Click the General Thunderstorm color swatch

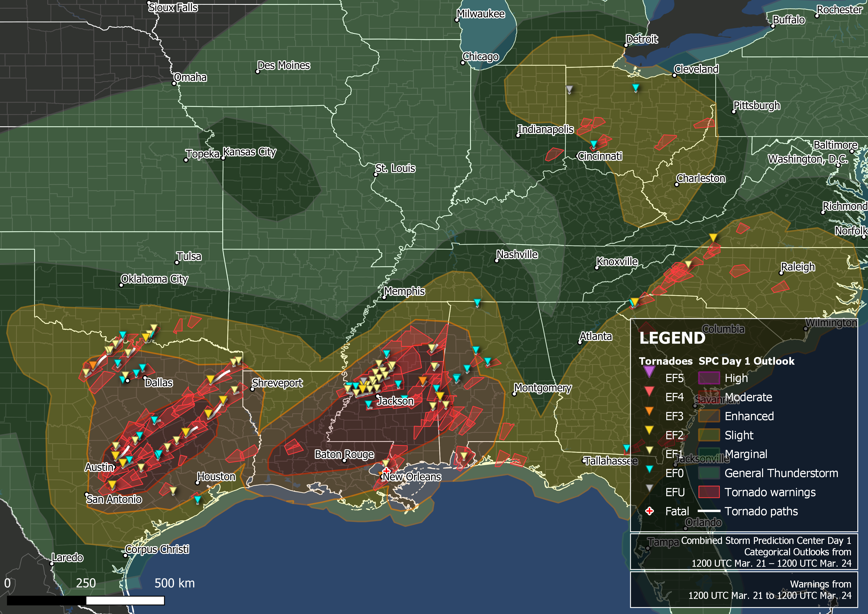pos(709,473)
